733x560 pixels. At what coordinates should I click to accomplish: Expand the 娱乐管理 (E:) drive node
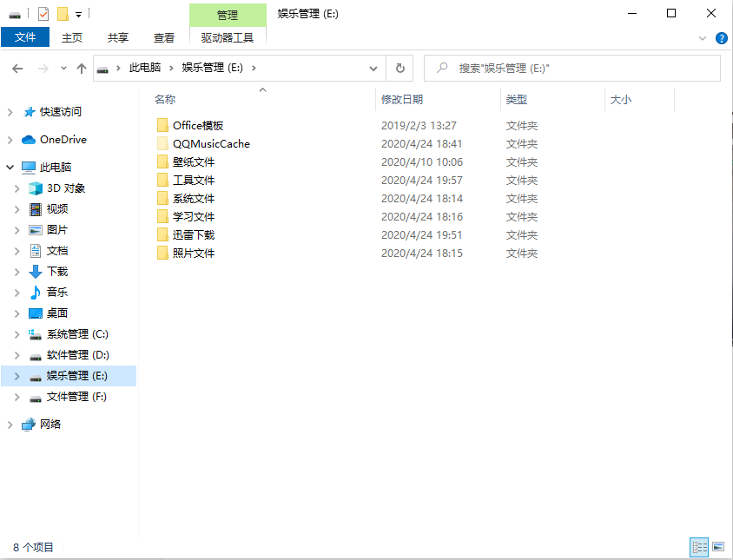[17, 376]
